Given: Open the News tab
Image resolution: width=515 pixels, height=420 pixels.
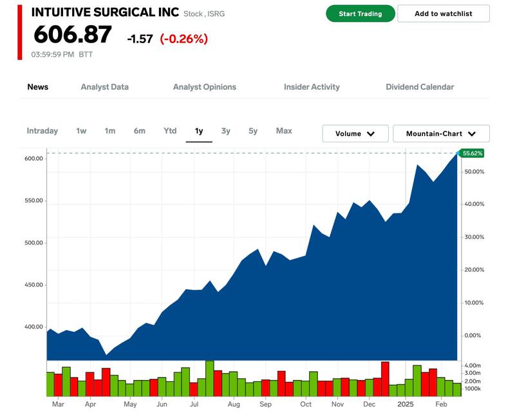Looking at the screenshot, I should tap(37, 87).
